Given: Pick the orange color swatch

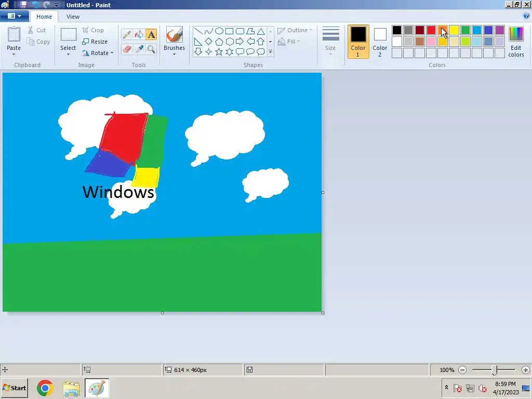Looking at the screenshot, I should (x=443, y=30).
